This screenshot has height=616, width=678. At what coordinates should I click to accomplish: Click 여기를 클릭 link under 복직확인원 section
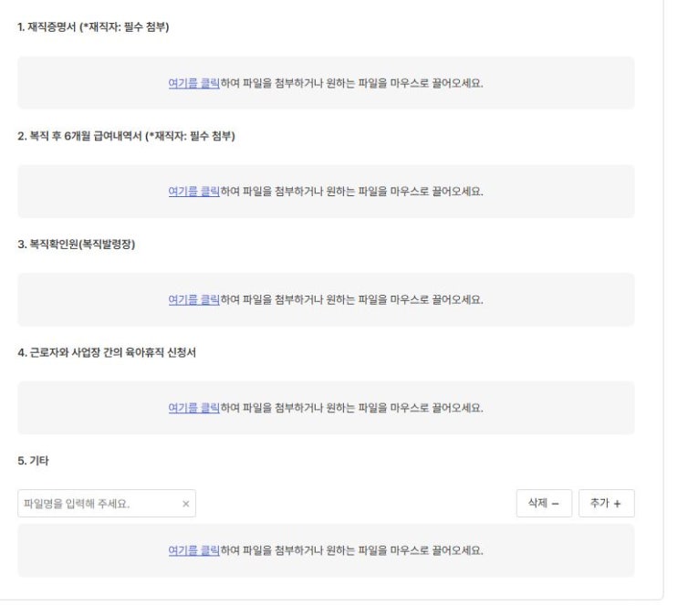click(x=193, y=299)
